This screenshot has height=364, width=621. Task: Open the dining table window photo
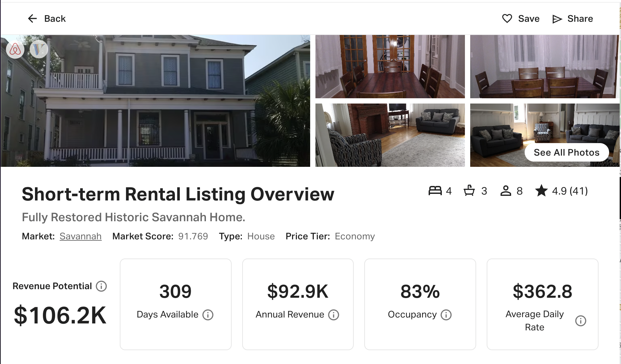coord(544,67)
